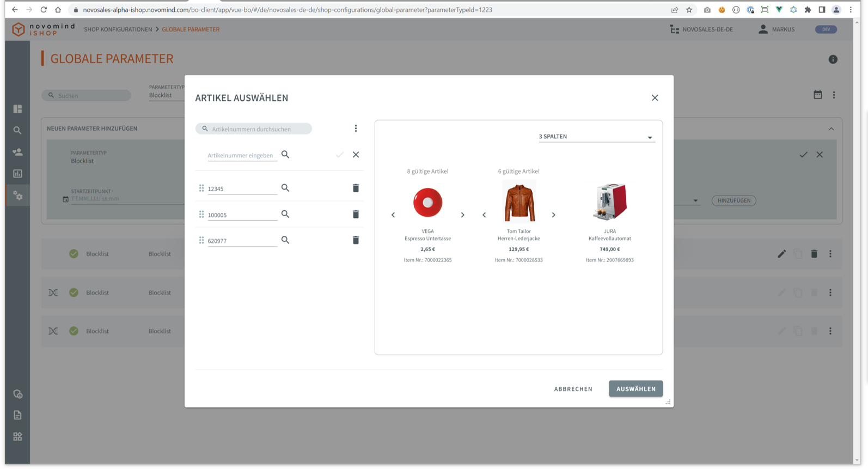Viewport: 868px width, 469px height.
Task: Click the Chrome address bar URL
Action: [x=288, y=10]
